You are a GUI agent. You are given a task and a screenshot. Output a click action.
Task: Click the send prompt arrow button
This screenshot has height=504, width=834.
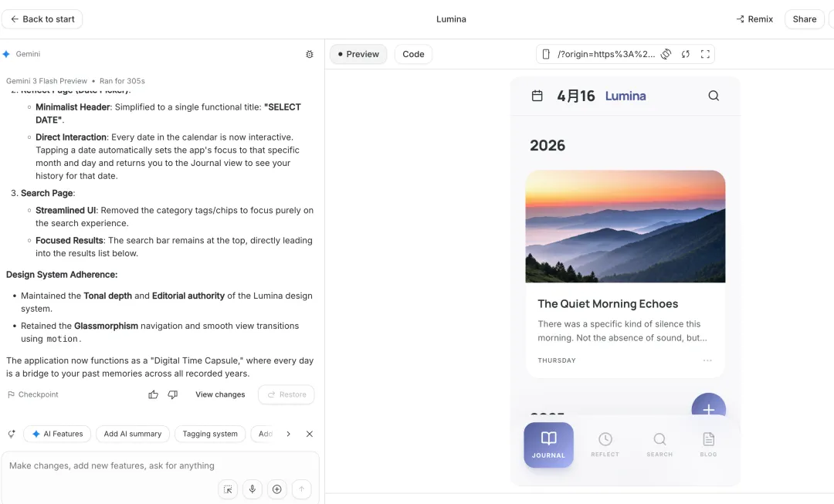[x=302, y=489]
